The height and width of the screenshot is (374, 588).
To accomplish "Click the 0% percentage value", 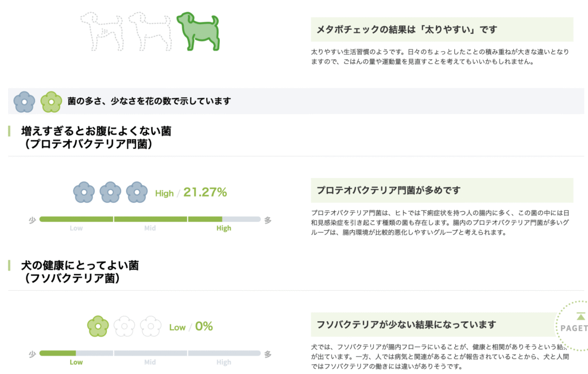I will pyautogui.click(x=204, y=326).
